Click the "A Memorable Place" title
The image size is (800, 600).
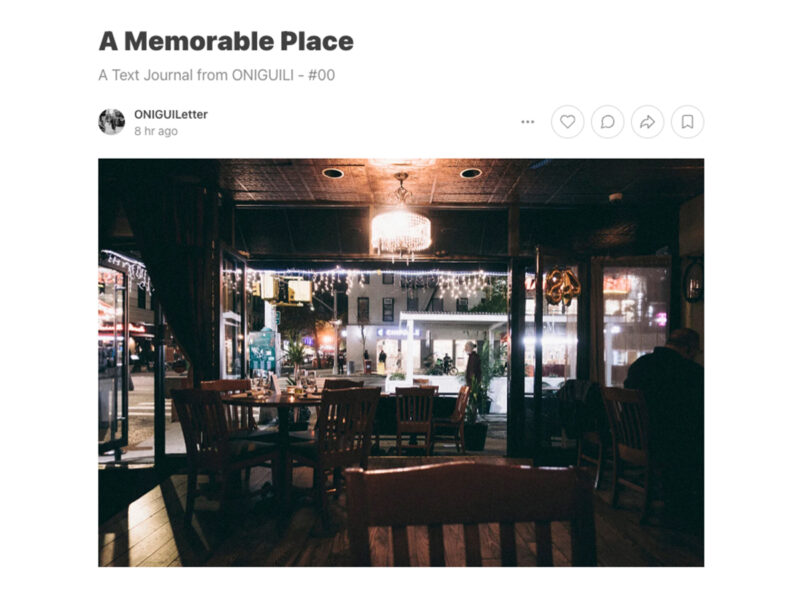point(226,41)
